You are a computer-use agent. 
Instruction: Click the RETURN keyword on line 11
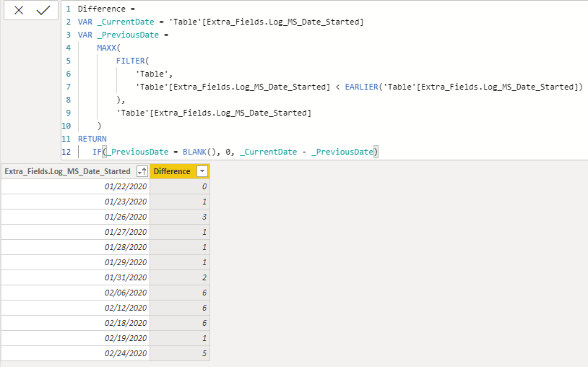pos(92,139)
